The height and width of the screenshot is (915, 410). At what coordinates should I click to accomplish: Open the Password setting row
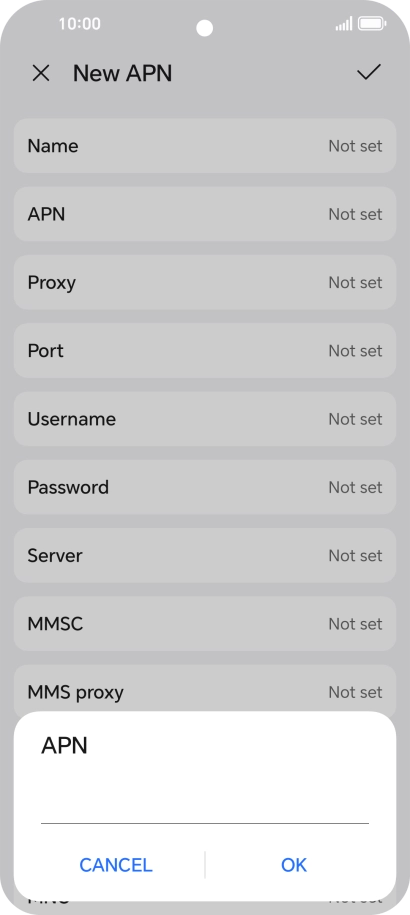pyautogui.click(x=205, y=487)
